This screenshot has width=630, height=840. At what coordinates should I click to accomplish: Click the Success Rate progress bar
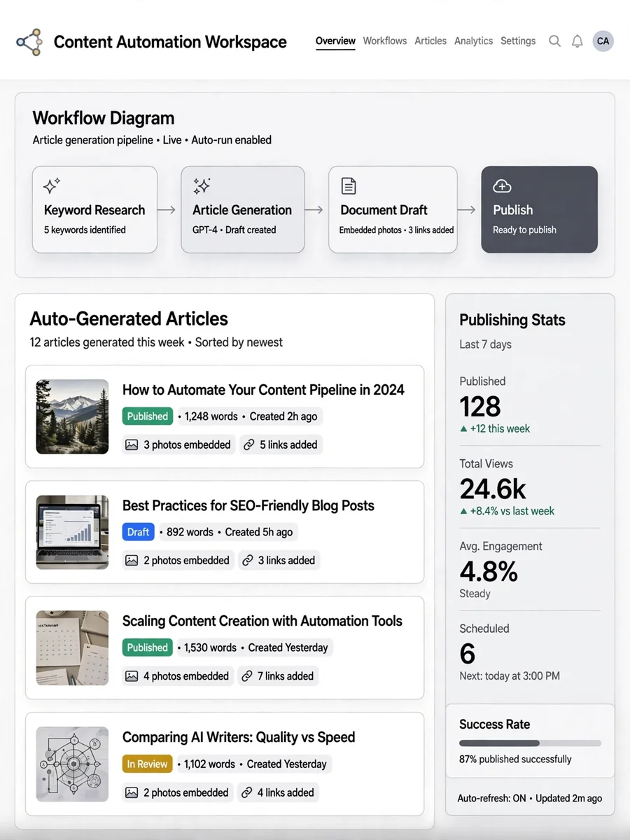click(530, 743)
